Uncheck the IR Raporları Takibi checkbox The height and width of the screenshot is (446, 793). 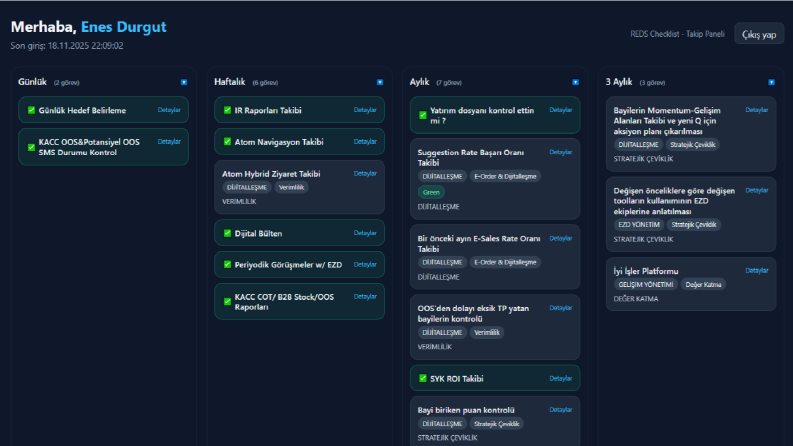[227, 110]
